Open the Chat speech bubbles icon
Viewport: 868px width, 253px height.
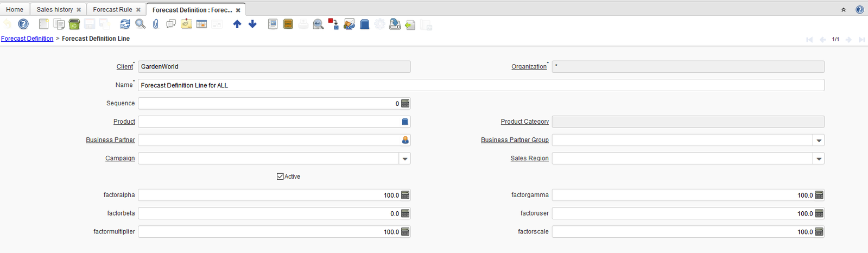[171, 24]
